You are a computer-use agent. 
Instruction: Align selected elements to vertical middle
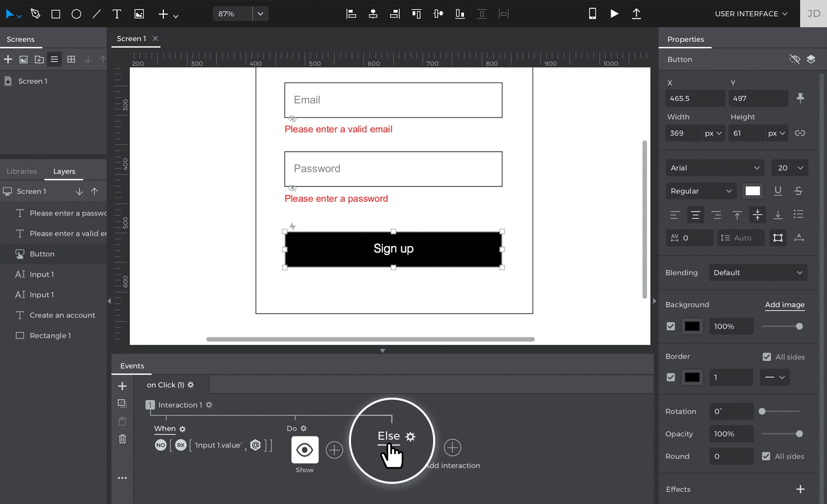coord(438,14)
